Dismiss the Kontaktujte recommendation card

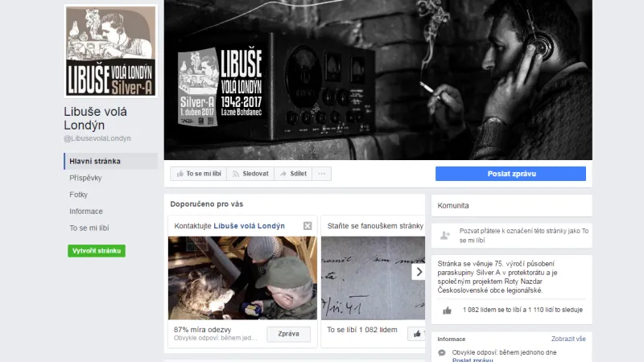(x=308, y=226)
